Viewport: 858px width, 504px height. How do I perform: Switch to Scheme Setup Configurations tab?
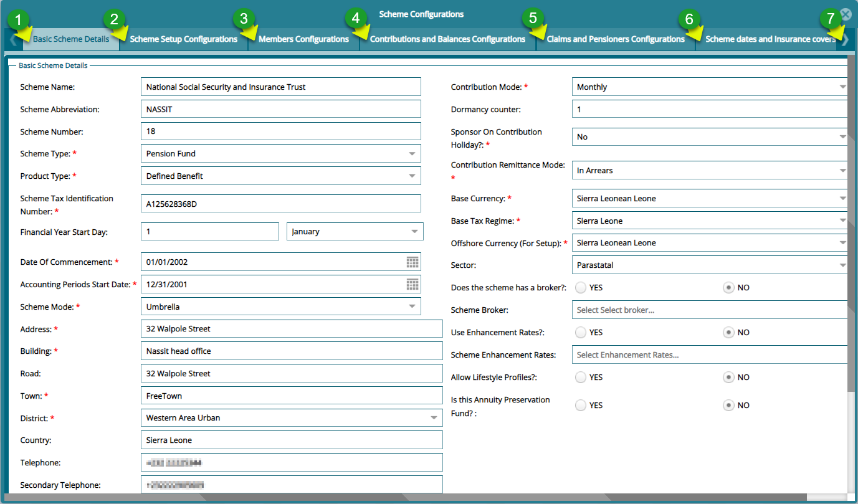point(184,39)
